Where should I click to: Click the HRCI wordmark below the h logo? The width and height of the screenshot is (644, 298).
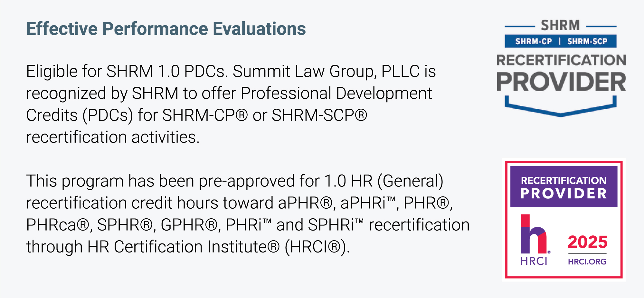[x=534, y=261]
